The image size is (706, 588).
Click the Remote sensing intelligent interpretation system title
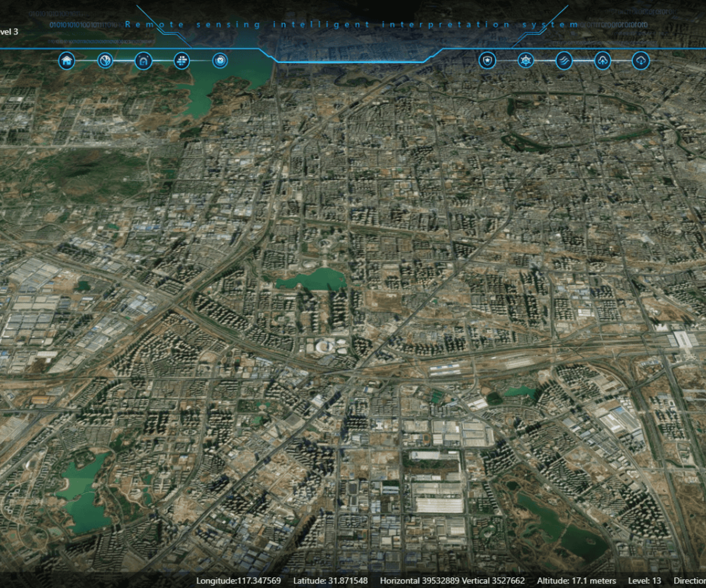[x=352, y=24]
